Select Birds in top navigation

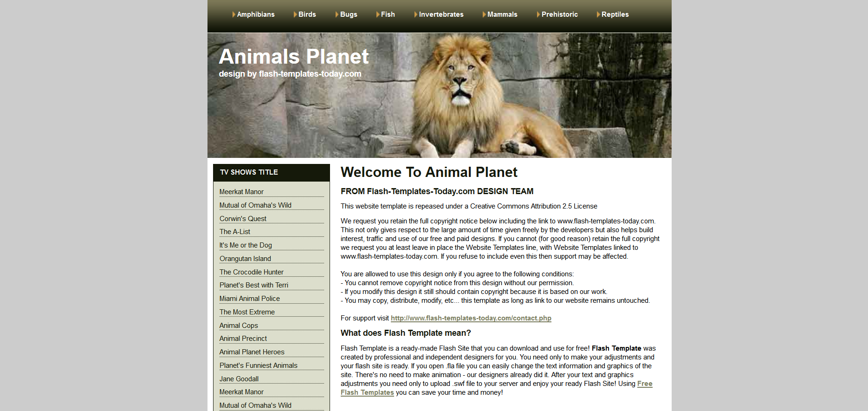click(x=306, y=14)
